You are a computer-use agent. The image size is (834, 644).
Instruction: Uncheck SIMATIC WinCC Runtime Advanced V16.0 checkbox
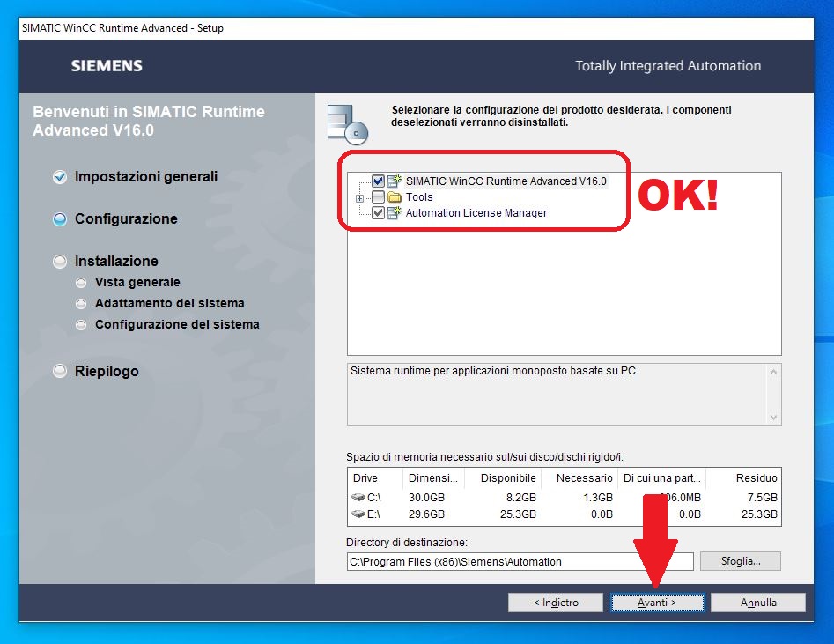click(x=378, y=181)
